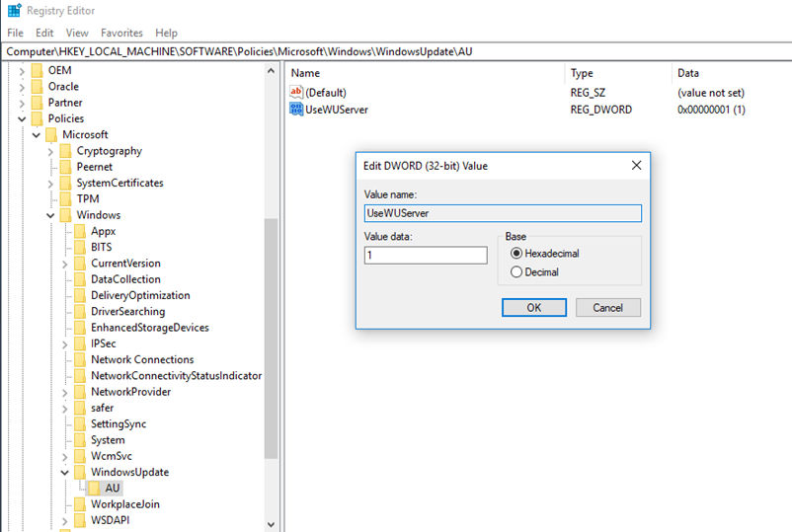Cancel the Edit DWORD dialog
The image size is (792, 532).
[608, 307]
